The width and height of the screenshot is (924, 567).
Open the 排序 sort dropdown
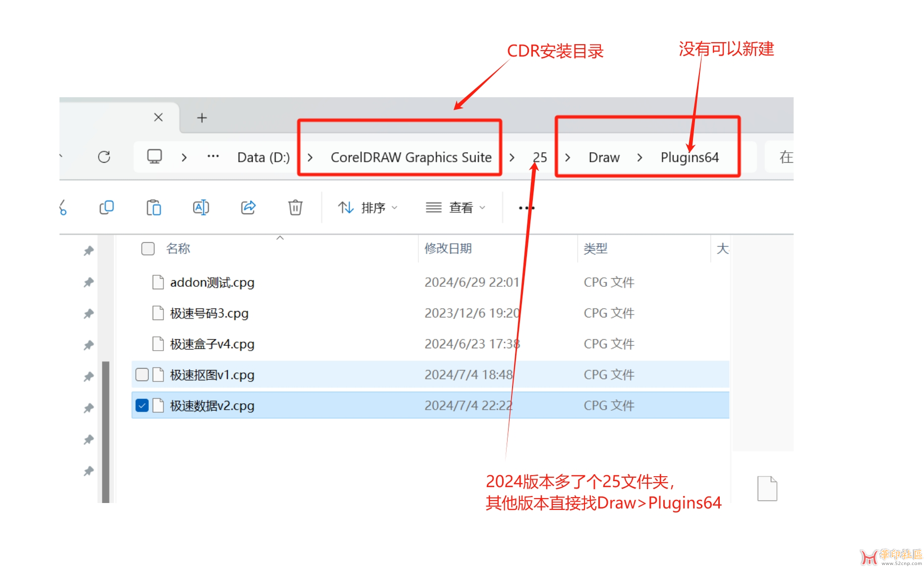click(368, 208)
